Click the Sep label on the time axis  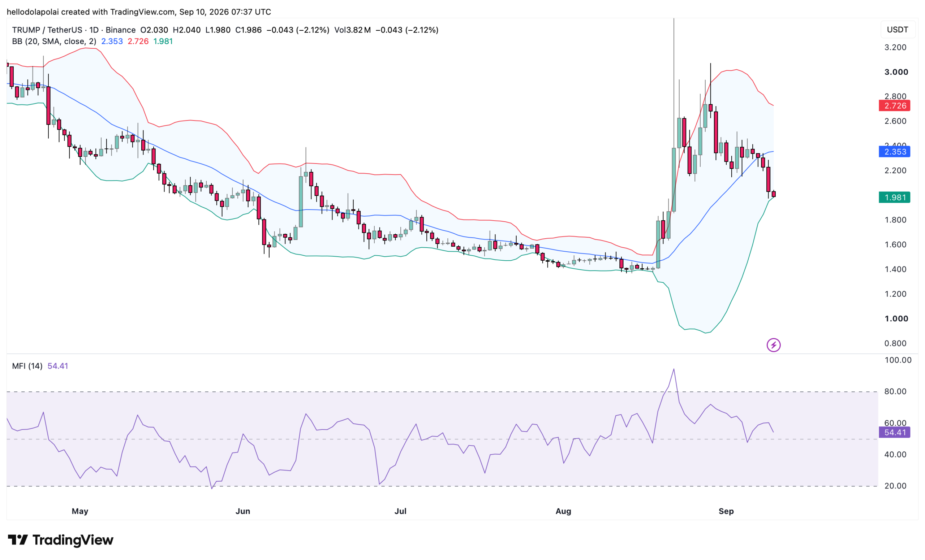726,511
